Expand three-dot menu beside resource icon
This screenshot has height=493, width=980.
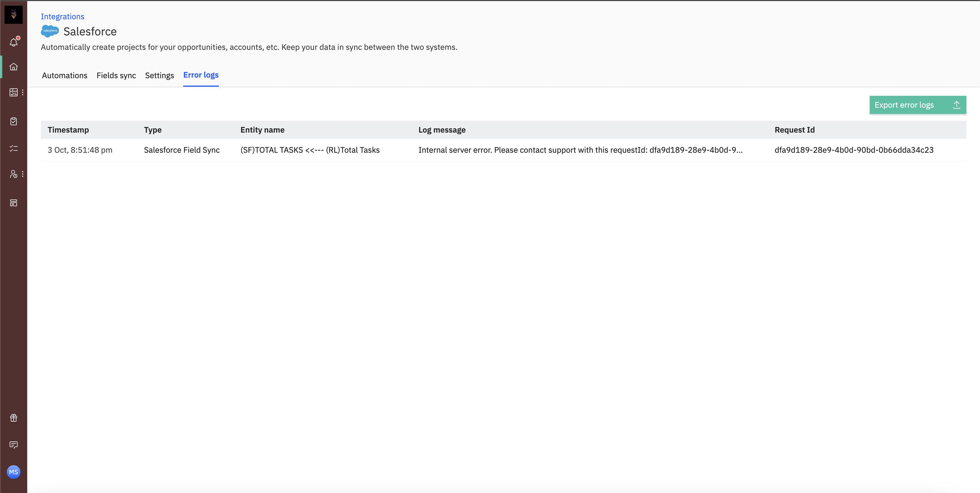click(x=23, y=174)
